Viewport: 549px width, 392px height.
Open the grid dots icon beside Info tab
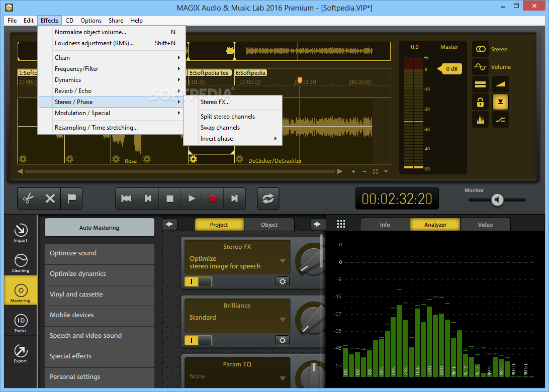click(x=341, y=224)
